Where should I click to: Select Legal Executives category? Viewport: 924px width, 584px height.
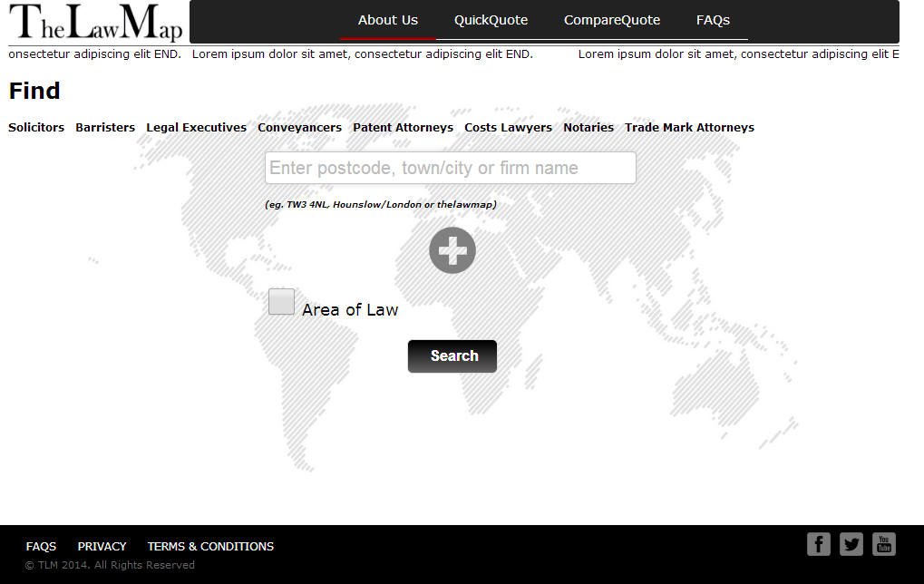click(x=196, y=128)
